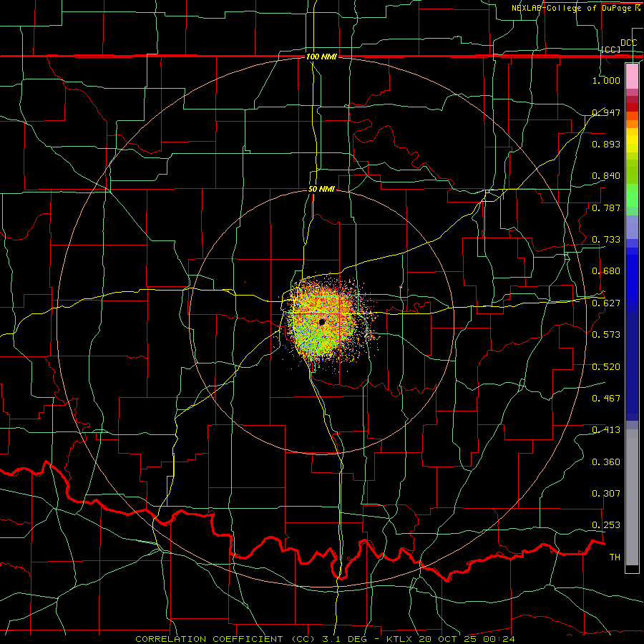Click the "20 OCT 25 00:24" timestamp
Image resolution: width=644 pixels, height=644 pixels.
click(467, 639)
